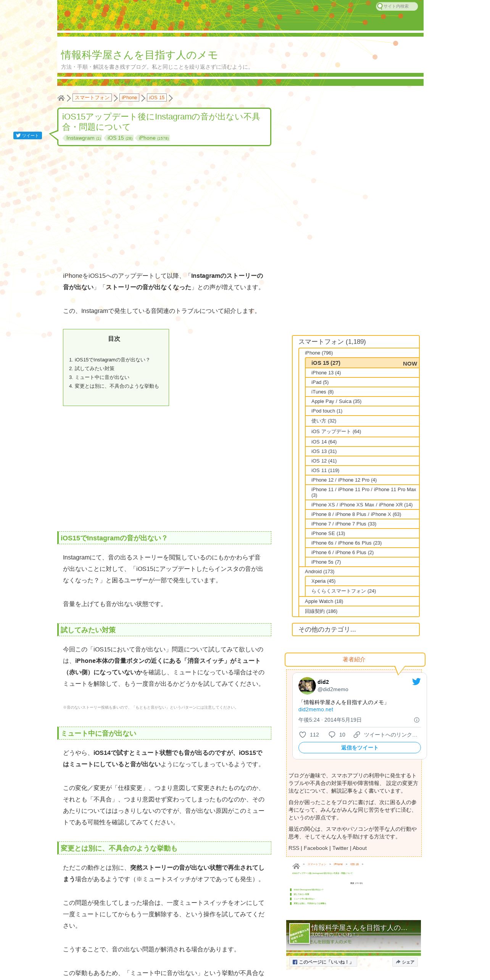Click the Twitter bird icon in the author widget
Image resolution: width=490 pixels, height=980 pixels.
coord(416,681)
